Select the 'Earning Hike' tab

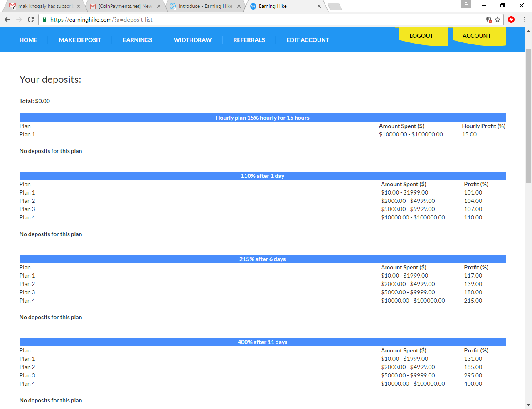[286, 6]
